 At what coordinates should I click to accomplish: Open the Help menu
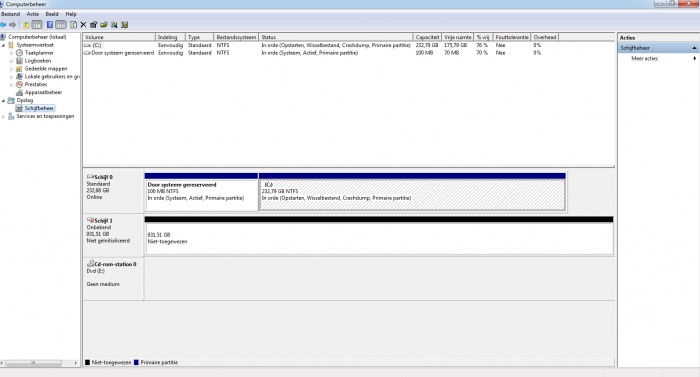point(71,14)
